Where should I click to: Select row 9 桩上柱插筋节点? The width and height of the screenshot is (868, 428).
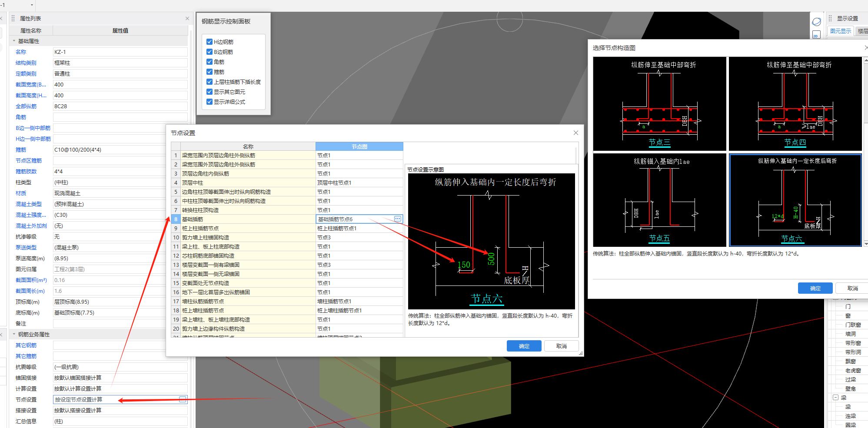click(248, 228)
